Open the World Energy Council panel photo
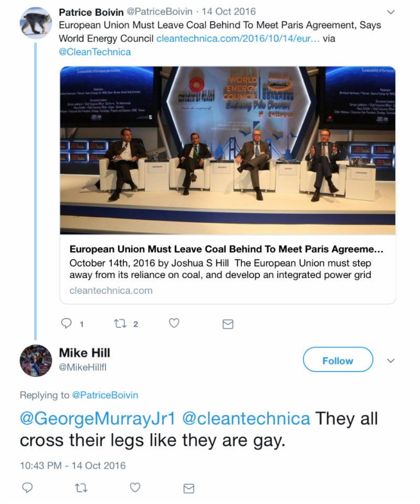420x504 pixels. [228, 150]
